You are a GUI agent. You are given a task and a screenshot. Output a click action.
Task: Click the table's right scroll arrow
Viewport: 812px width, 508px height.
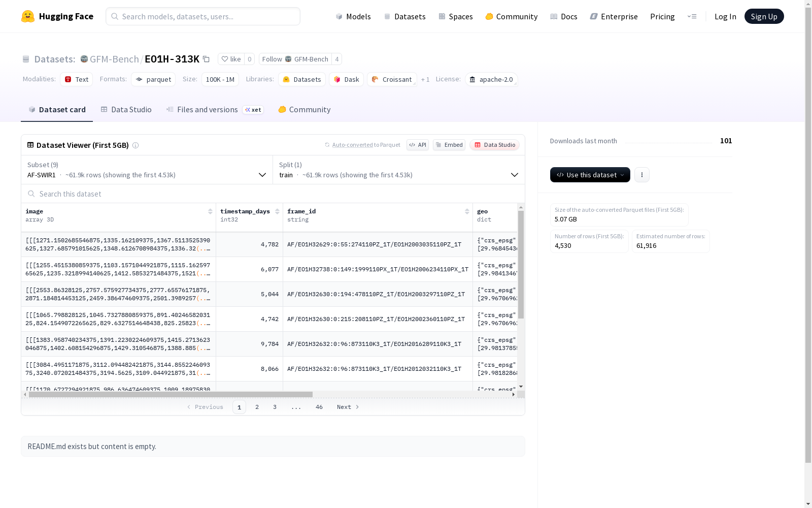[514, 394]
